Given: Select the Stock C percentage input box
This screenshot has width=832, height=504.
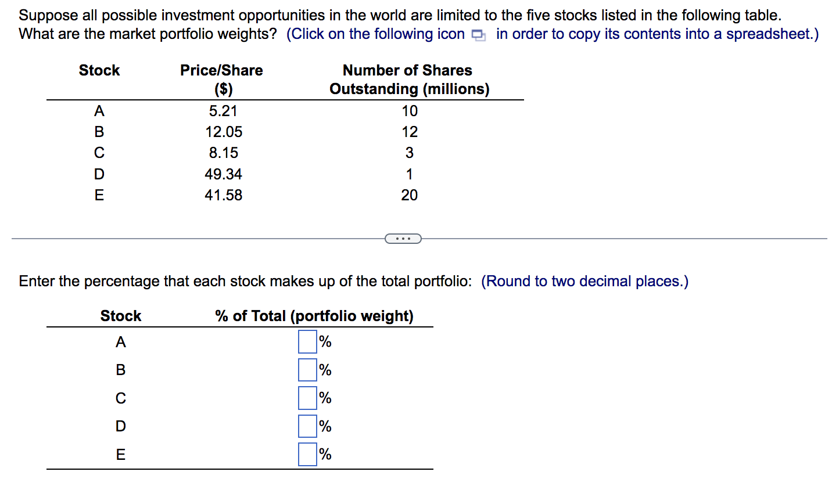Looking at the screenshot, I should pyautogui.click(x=307, y=398).
